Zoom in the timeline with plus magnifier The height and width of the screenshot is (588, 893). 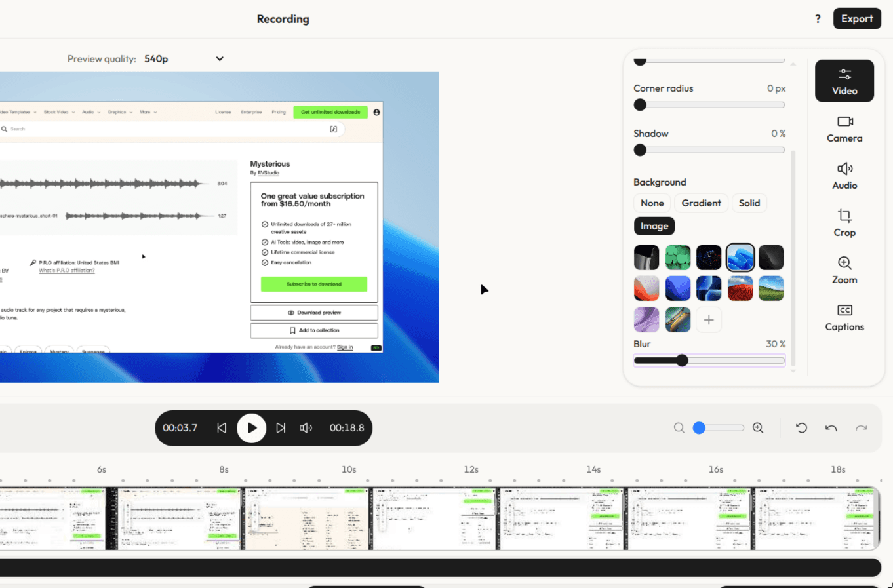[x=758, y=428]
